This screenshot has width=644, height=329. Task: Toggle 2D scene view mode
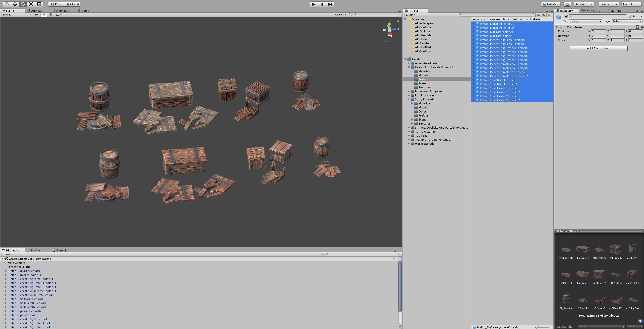point(36,14)
